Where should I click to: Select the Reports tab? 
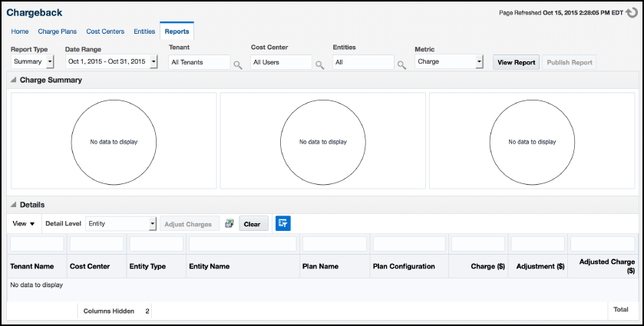(x=177, y=31)
